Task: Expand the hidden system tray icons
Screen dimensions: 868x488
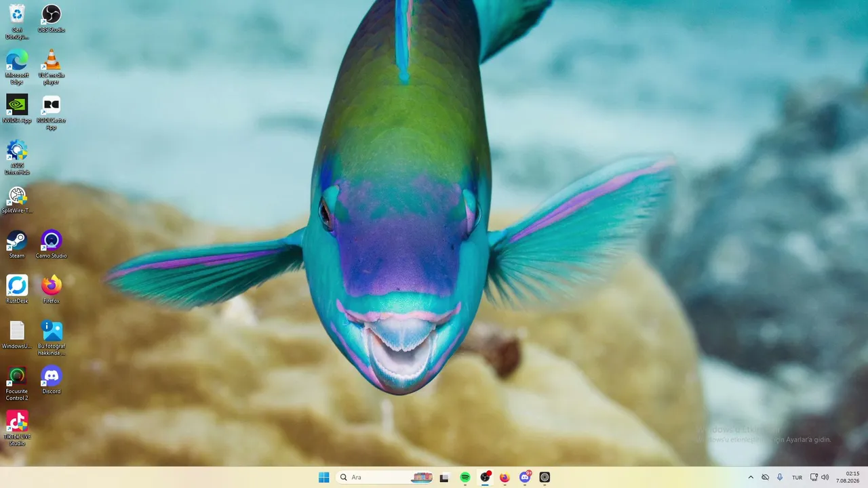Action: 751,477
